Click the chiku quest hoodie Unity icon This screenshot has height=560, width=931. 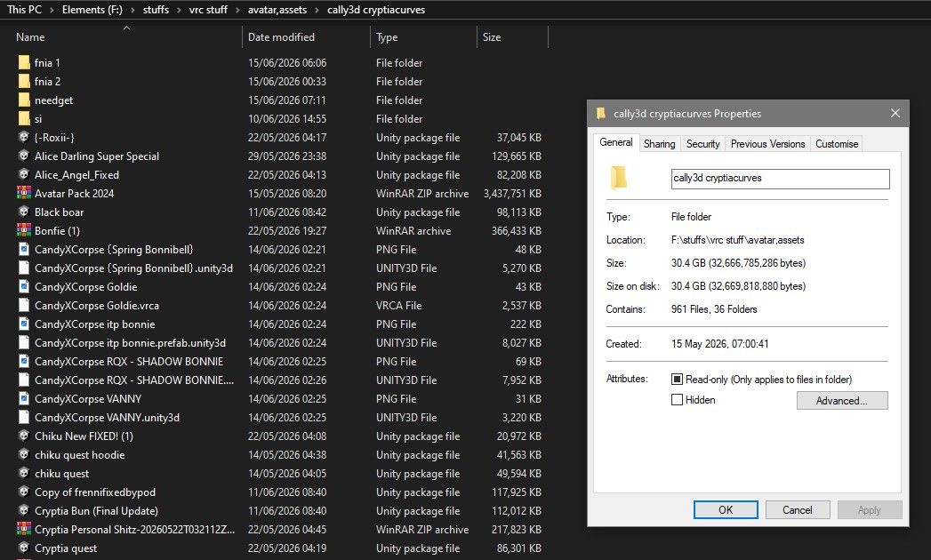tap(24, 455)
